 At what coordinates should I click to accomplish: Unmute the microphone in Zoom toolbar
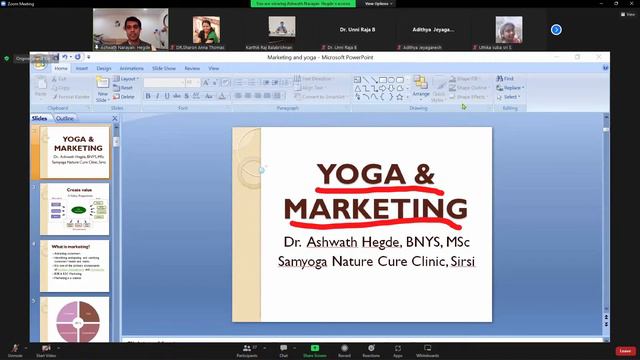15,350
